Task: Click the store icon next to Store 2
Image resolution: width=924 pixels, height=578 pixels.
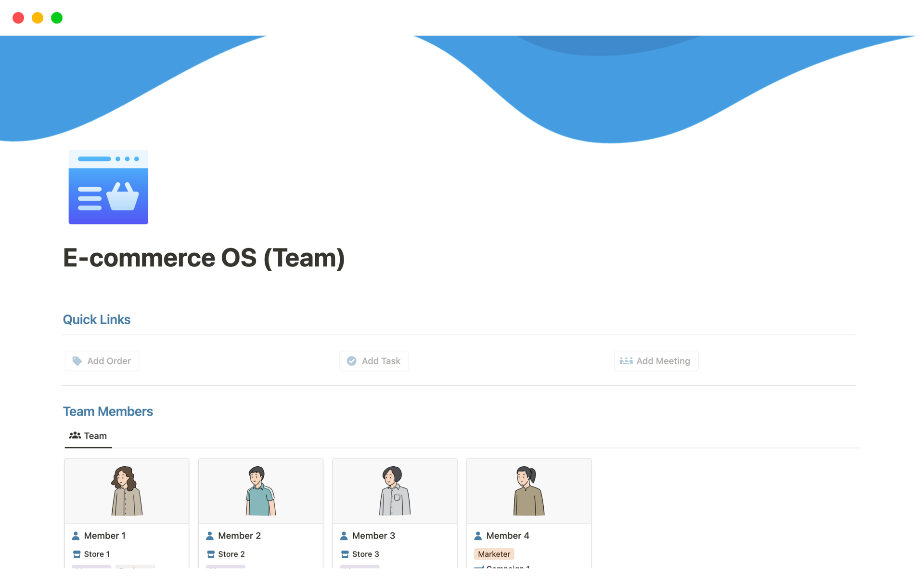Action: coord(210,554)
